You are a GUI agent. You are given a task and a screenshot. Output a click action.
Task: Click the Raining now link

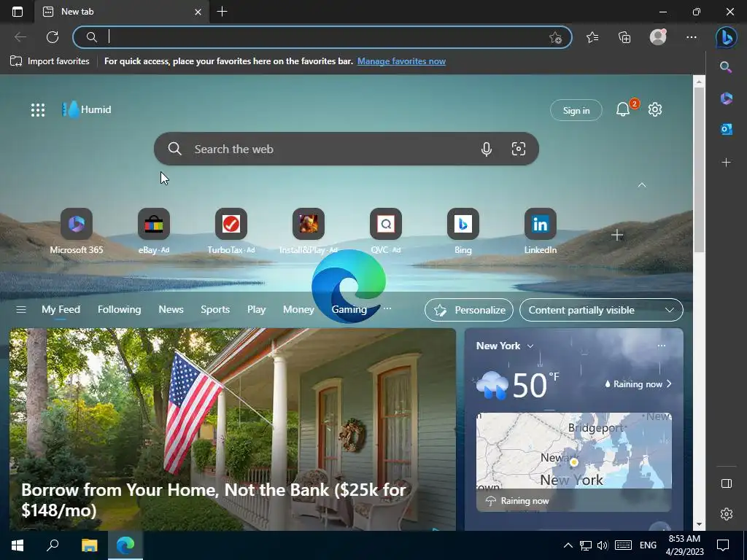click(x=638, y=384)
